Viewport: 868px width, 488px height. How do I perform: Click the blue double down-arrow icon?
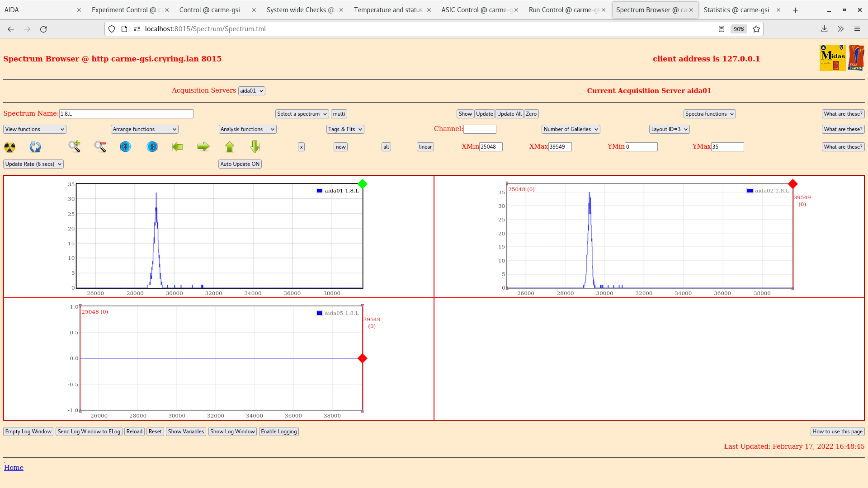click(125, 147)
